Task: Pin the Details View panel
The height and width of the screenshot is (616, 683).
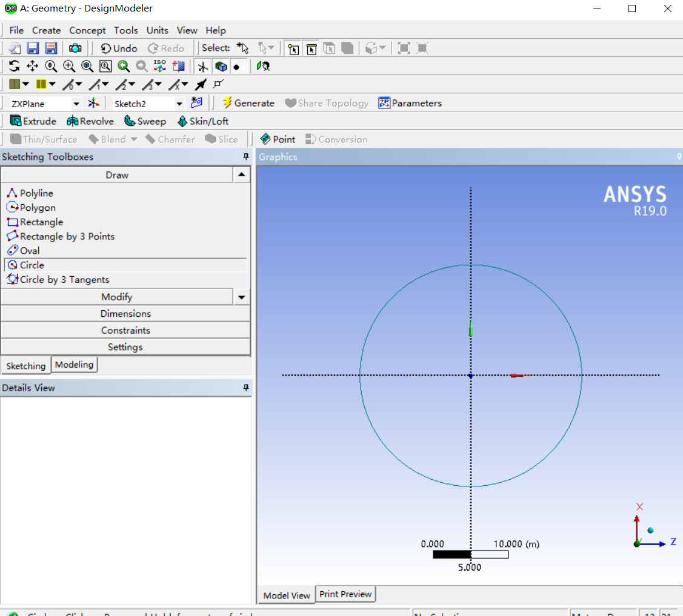Action: point(245,388)
